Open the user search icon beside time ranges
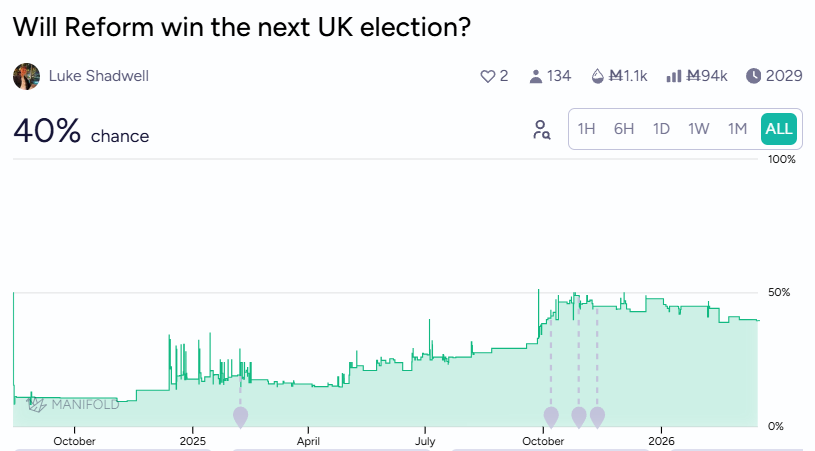Viewport: 815px width, 451px height. [542, 129]
